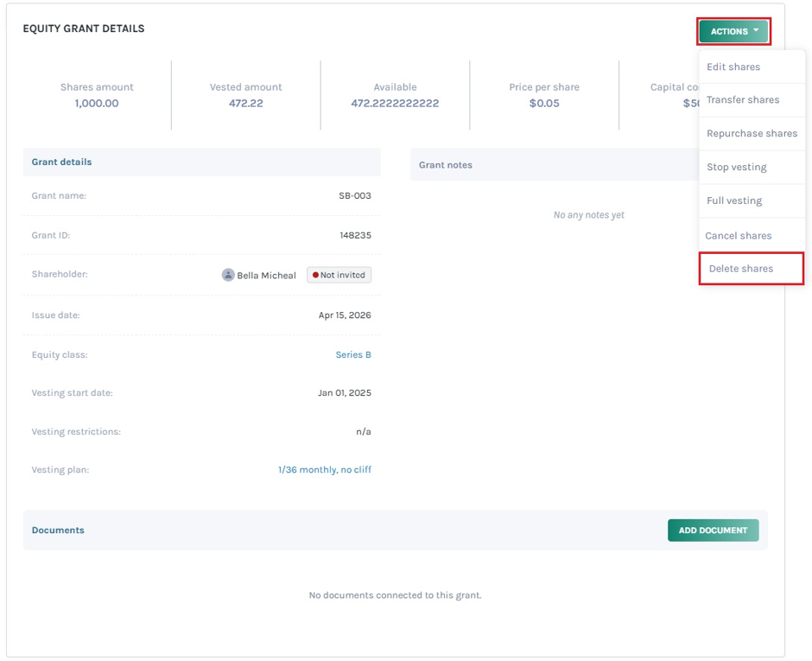Open the 1/36 monthly, no cliff link
This screenshot has width=812, height=661.
click(x=325, y=470)
